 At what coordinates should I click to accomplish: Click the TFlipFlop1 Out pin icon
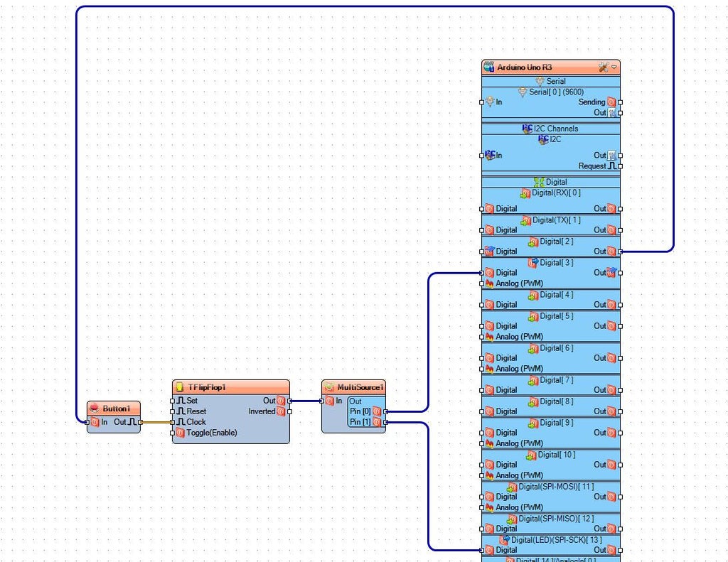pyautogui.click(x=281, y=401)
